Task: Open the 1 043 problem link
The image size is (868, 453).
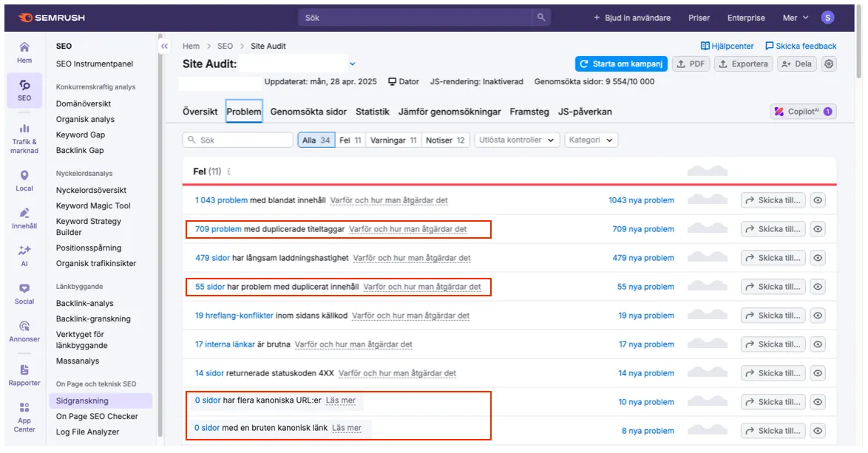Action: (221, 200)
